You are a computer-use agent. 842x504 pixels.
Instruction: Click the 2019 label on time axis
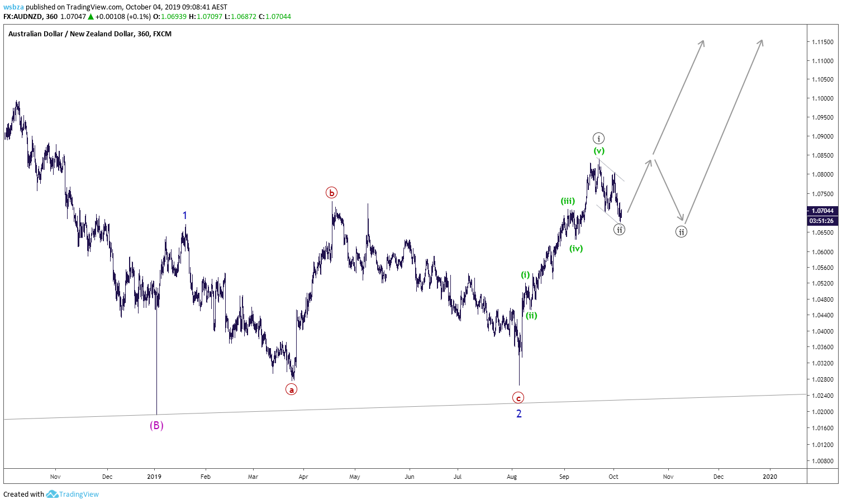154,477
